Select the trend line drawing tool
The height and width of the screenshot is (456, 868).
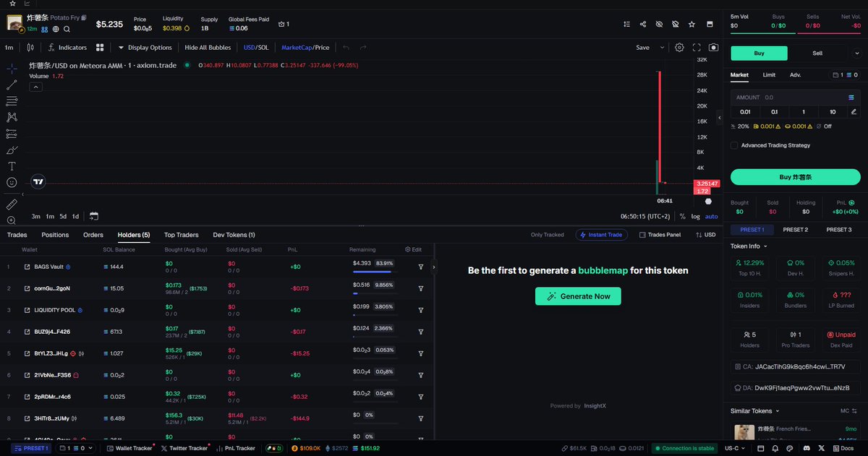[12, 85]
